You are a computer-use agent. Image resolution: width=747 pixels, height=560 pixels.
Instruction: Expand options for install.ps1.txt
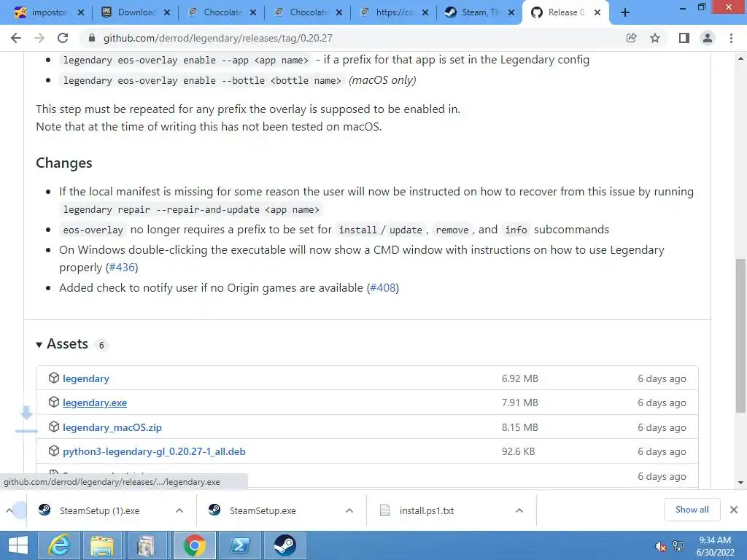point(519,510)
